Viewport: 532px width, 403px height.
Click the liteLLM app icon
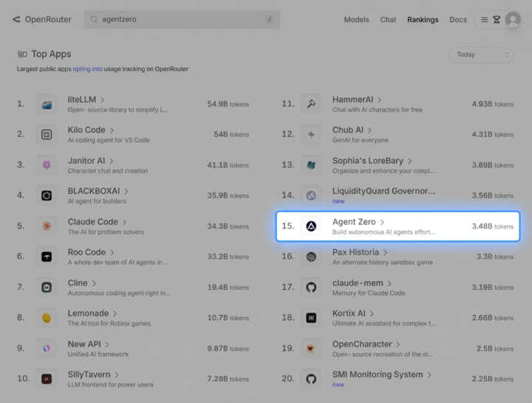47,104
